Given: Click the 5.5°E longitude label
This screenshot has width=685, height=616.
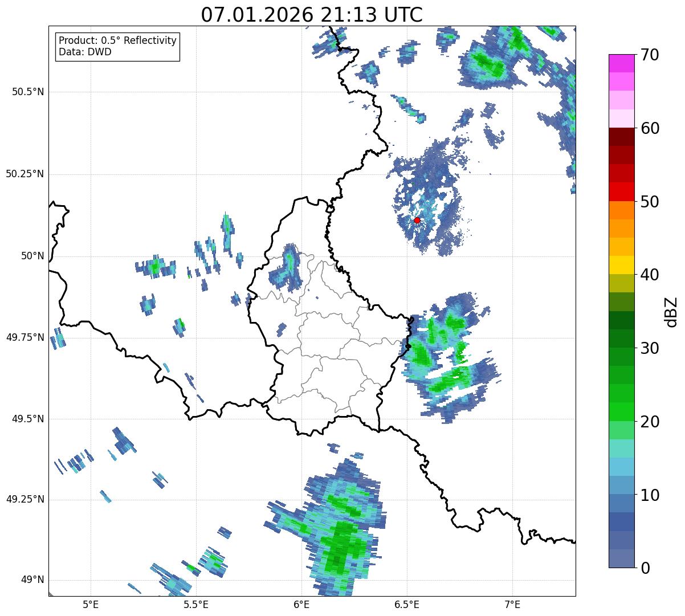Looking at the screenshot, I should pos(196,604).
